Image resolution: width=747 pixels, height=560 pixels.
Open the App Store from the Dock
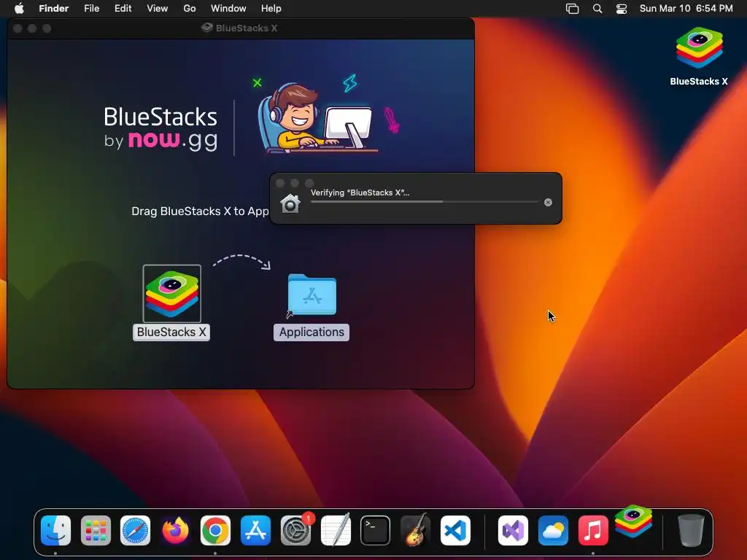(255, 531)
